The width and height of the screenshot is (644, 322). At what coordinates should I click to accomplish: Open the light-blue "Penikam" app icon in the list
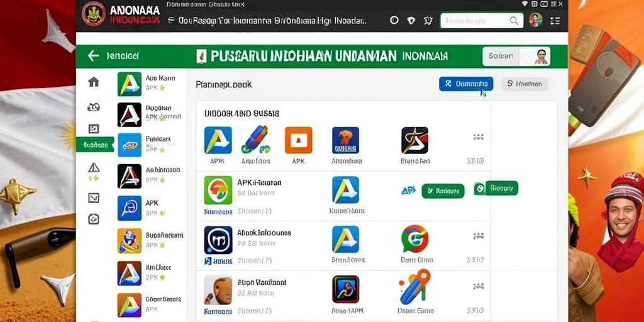click(x=130, y=145)
